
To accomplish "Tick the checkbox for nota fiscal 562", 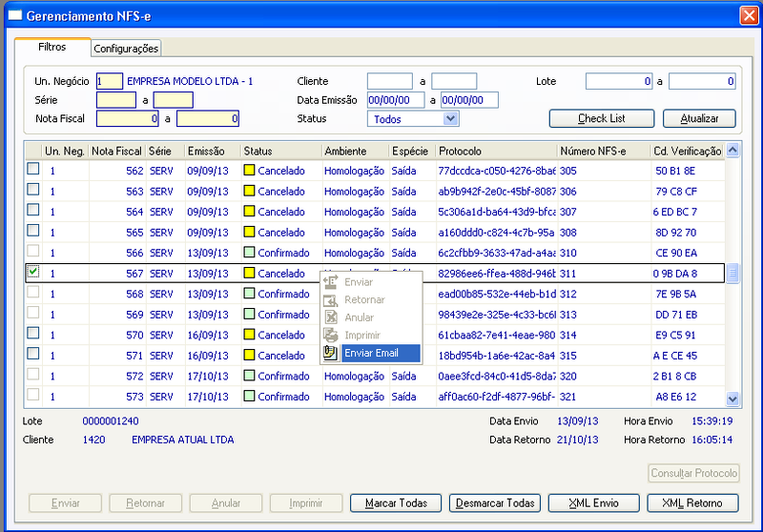I will coord(33,169).
